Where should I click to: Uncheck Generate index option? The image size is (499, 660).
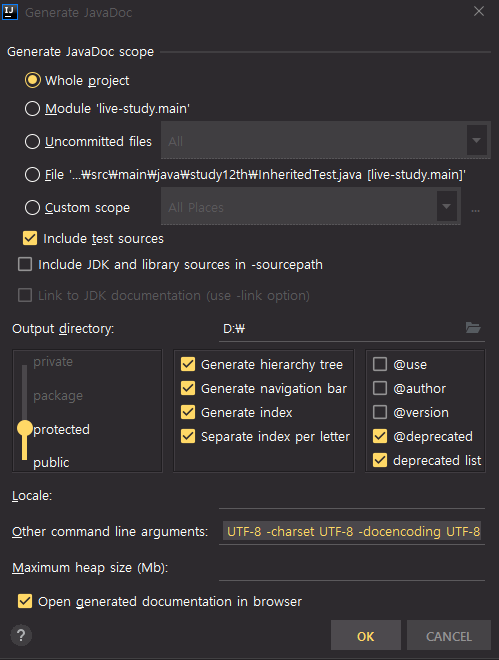pyautogui.click(x=188, y=412)
